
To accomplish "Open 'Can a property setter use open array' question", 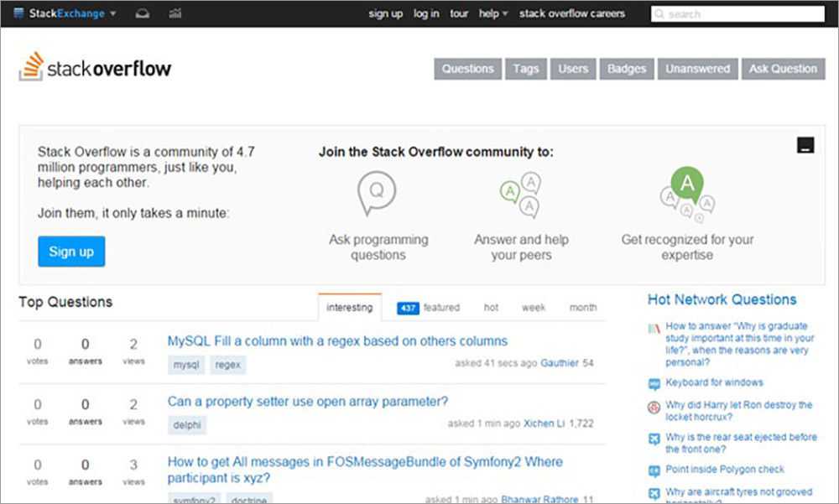I will (308, 402).
